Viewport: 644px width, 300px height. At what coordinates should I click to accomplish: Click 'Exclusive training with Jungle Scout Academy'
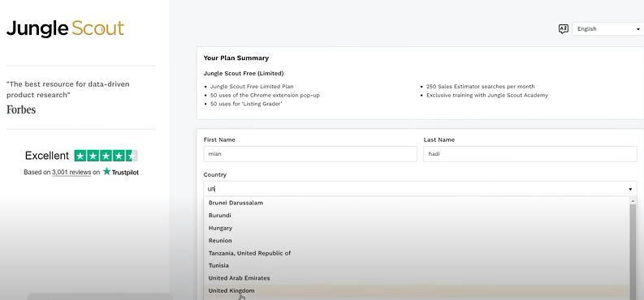click(x=487, y=95)
